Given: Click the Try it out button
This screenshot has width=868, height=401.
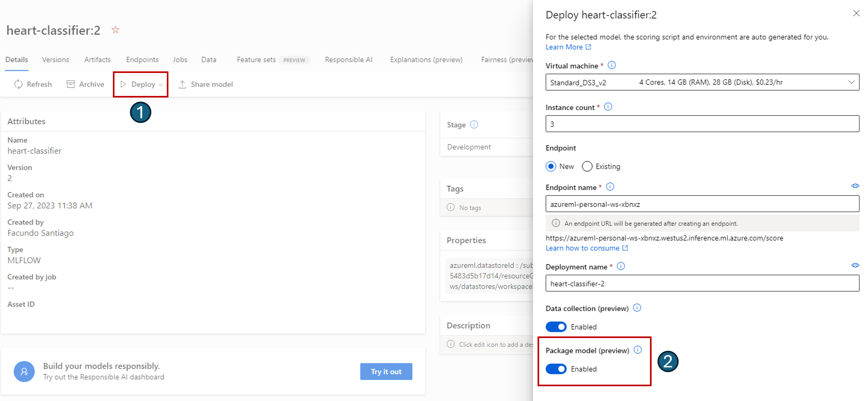Looking at the screenshot, I should pyautogui.click(x=386, y=371).
